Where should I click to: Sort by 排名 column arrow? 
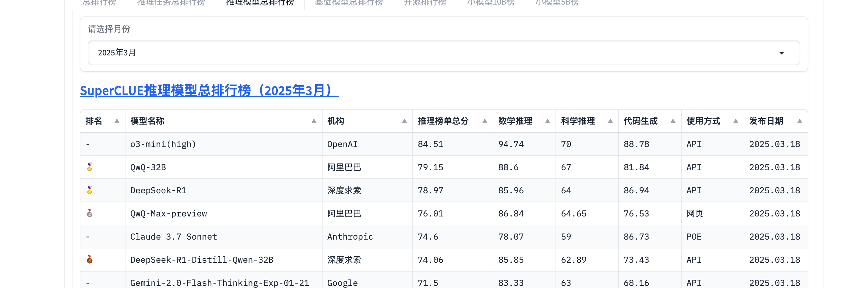[x=117, y=121]
